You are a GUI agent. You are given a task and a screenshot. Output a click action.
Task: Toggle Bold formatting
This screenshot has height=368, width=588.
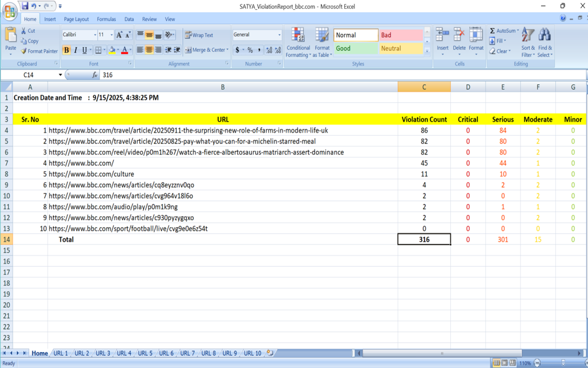tap(67, 50)
